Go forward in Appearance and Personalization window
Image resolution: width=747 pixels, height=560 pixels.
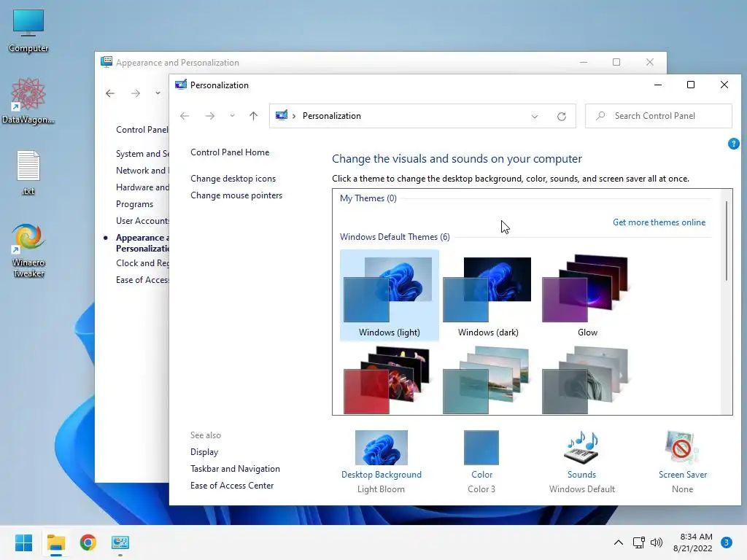(x=135, y=93)
